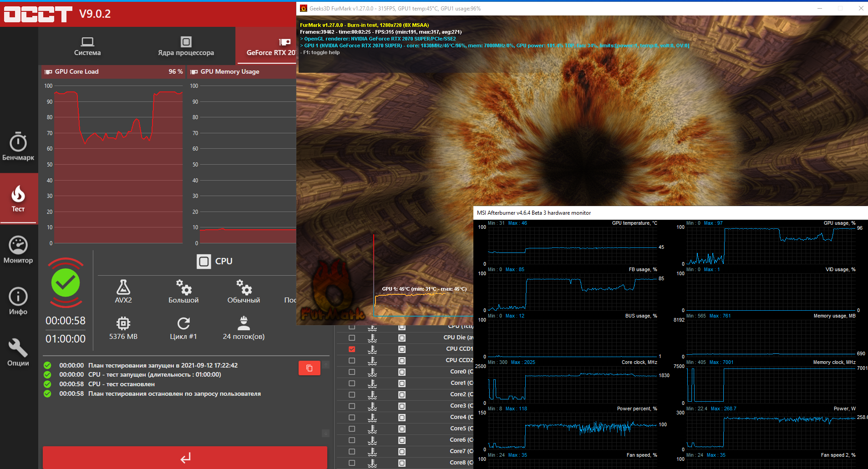Click thermometer icon in Core1 row
The width and height of the screenshot is (868, 469).
pyautogui.click(x=372, y=383)
